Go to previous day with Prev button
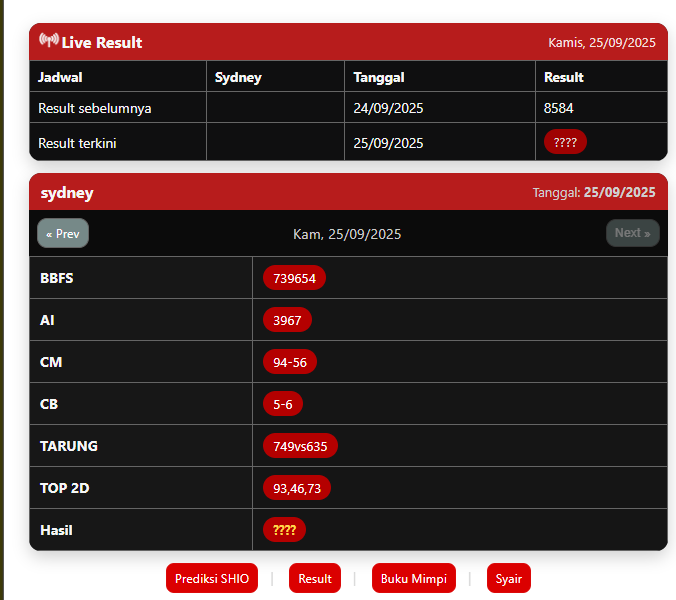 [63, 233]
